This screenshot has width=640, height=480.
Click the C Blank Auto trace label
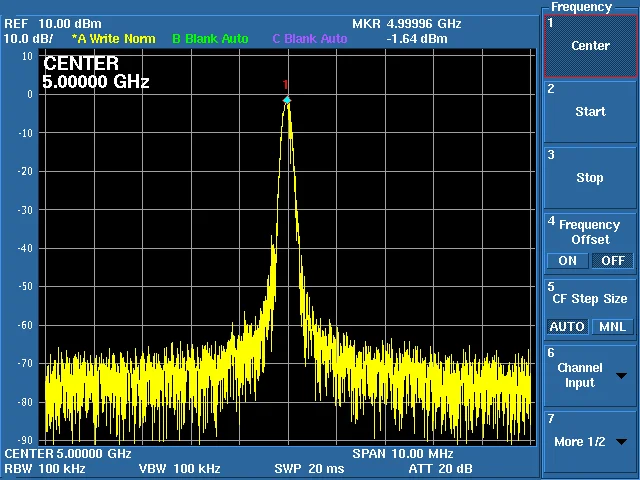tap(310, 39)
